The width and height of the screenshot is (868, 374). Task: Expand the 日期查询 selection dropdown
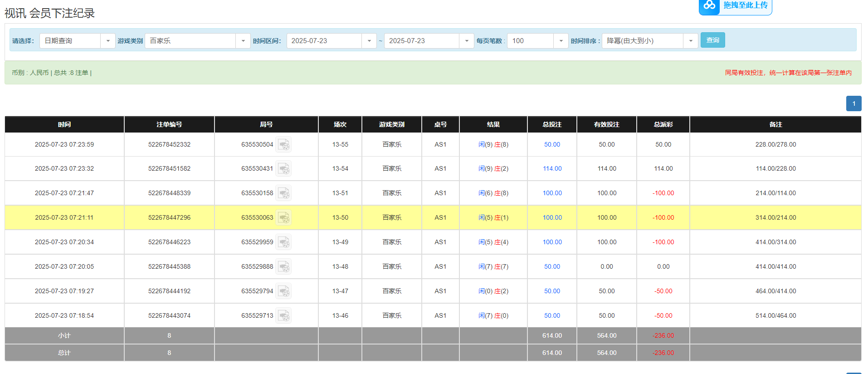107,41
